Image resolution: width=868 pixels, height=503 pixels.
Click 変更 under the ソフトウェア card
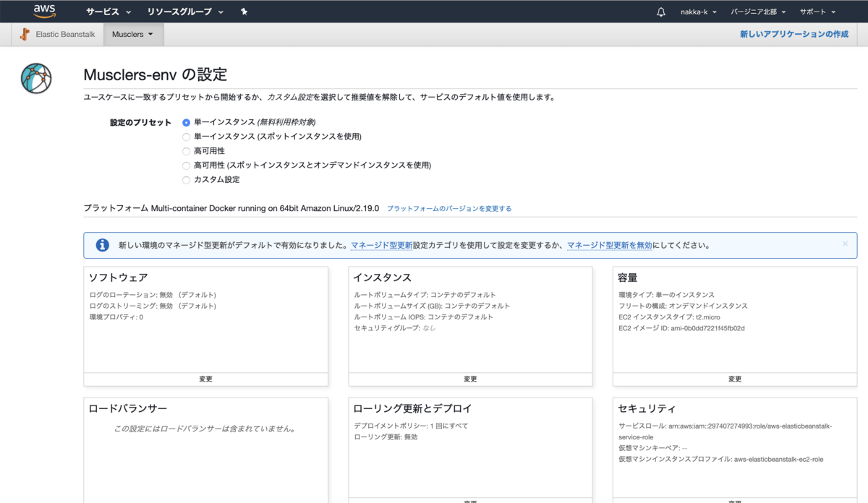click(205, 379)
